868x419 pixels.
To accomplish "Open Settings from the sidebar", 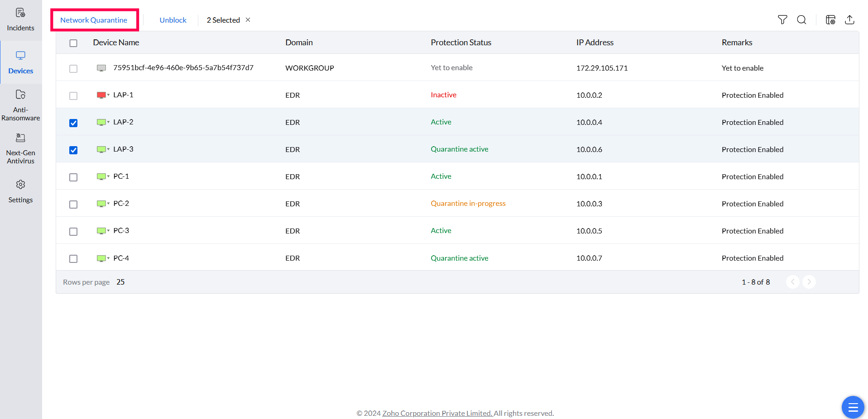I will click(x=20, y=191).
